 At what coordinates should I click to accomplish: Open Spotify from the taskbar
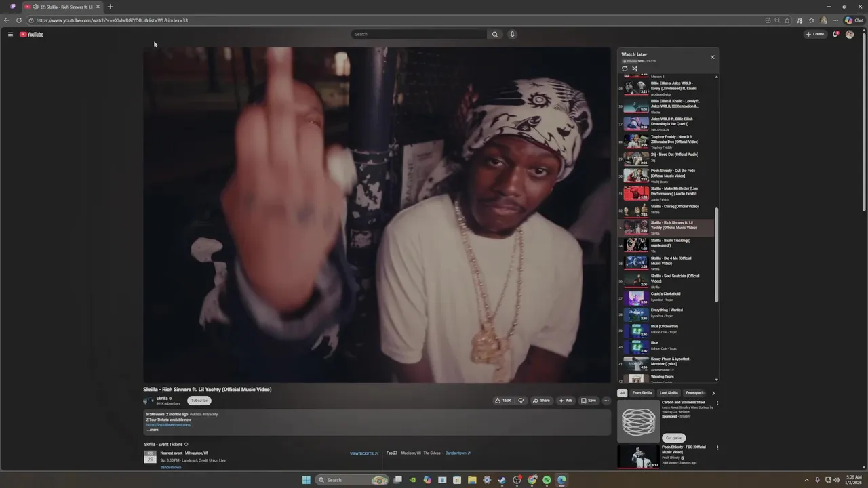(x=547, y=480)
